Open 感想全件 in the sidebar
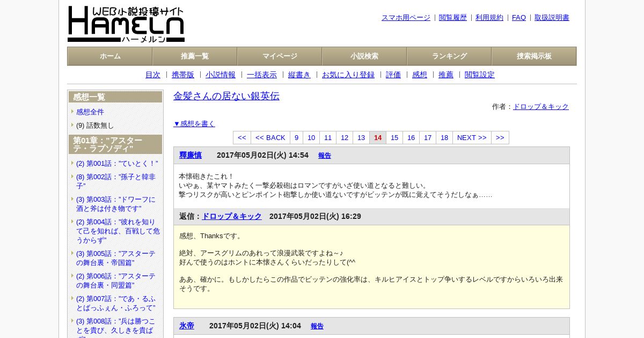The image size is (644, 338). pyautogui.click(x=90, y=112)
